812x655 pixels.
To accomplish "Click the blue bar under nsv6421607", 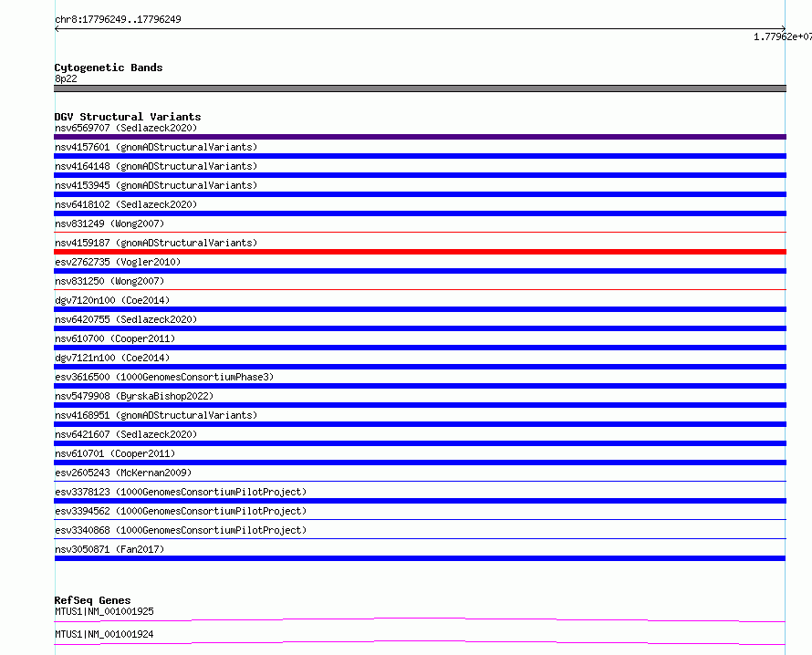I will [x=420, y=443].
